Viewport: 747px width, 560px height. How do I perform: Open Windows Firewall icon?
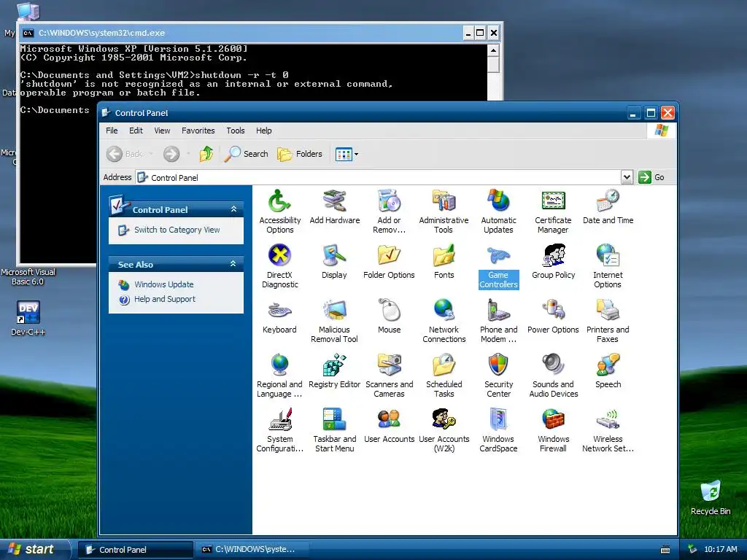click(553, 430)
